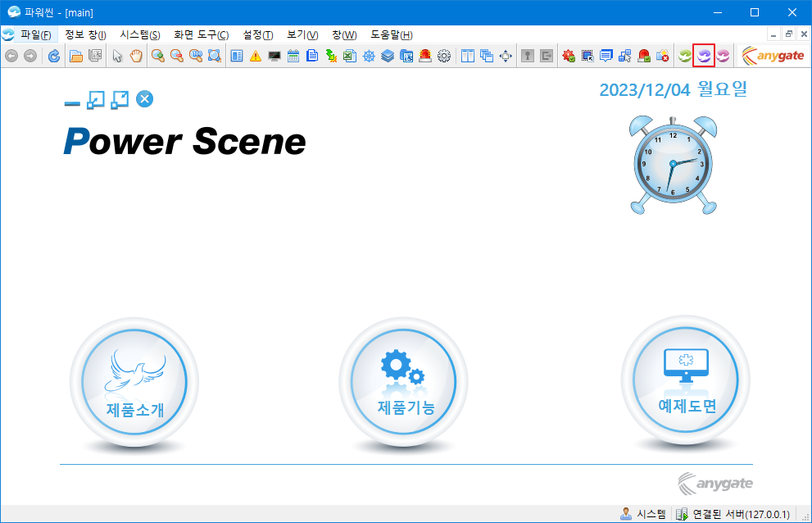Image resolution: width=812 pixels, height=523 pixels.
Task: Click the 시스템 user status entry
Action: (642, 514)
